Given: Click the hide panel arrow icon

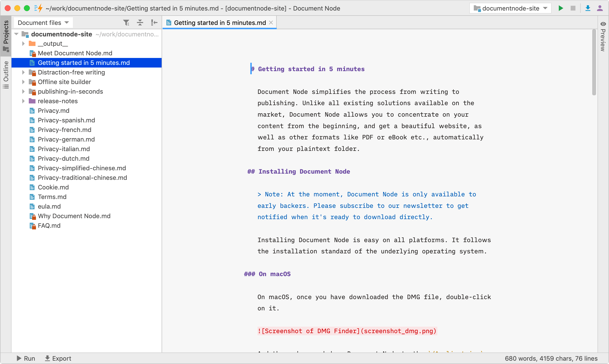Looking at the screenshot, I should pos(154,23).
